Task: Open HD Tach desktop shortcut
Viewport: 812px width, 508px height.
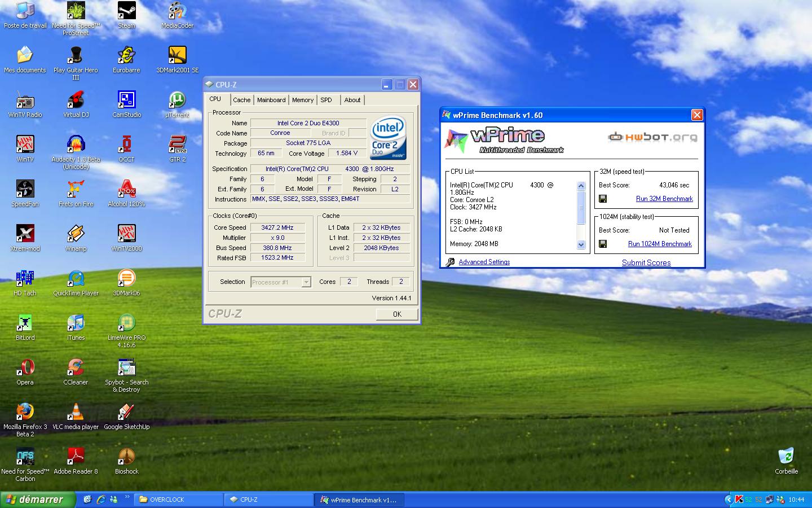Action: click(x=25, y=283)
